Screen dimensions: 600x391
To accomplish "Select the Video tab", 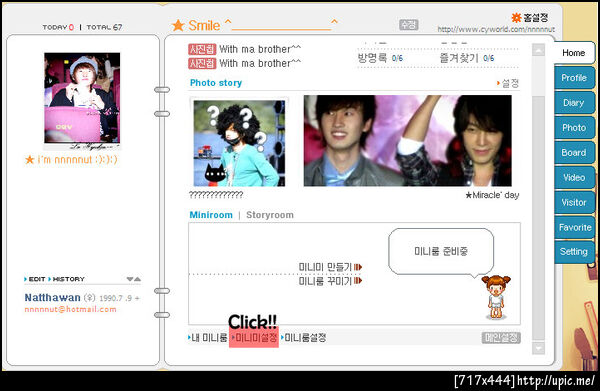I will pyautogui.click(x=574, y=177).
